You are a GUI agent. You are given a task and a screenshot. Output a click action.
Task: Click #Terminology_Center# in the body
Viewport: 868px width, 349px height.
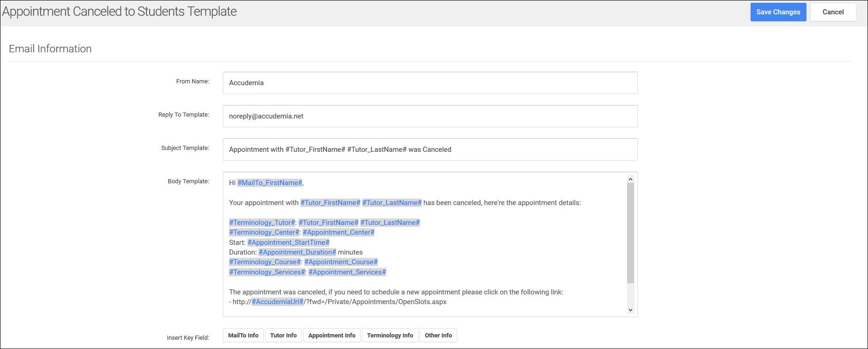(x=265, y=232)
